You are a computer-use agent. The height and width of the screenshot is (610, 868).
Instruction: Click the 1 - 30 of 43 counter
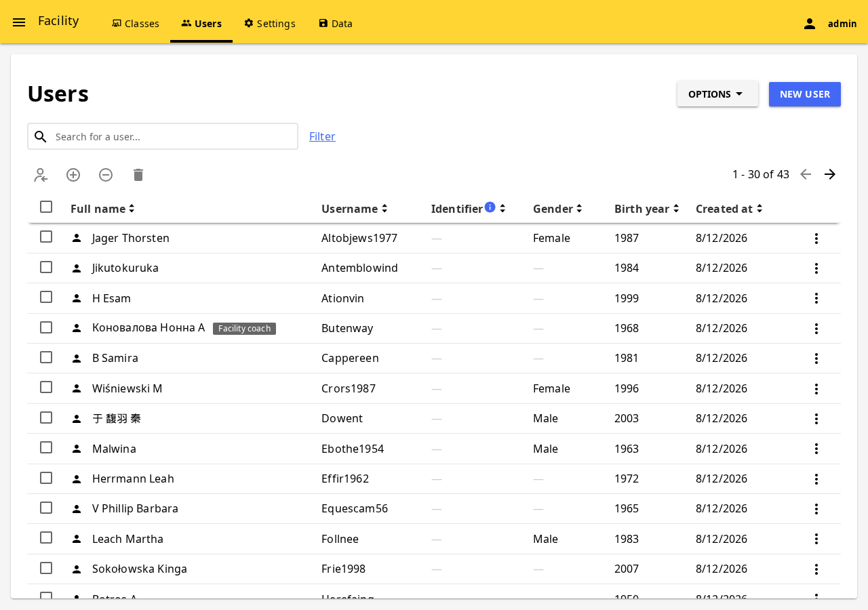(x=761, y=174)
